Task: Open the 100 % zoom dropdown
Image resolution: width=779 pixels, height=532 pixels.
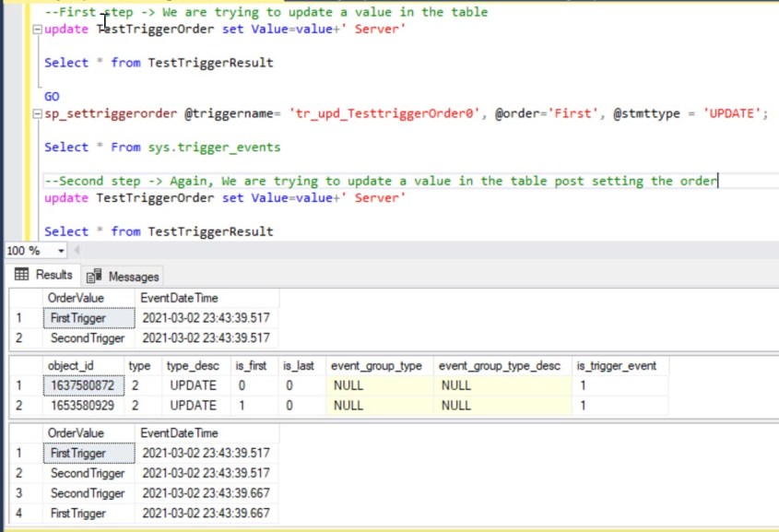Action: (x=61, y=251)
